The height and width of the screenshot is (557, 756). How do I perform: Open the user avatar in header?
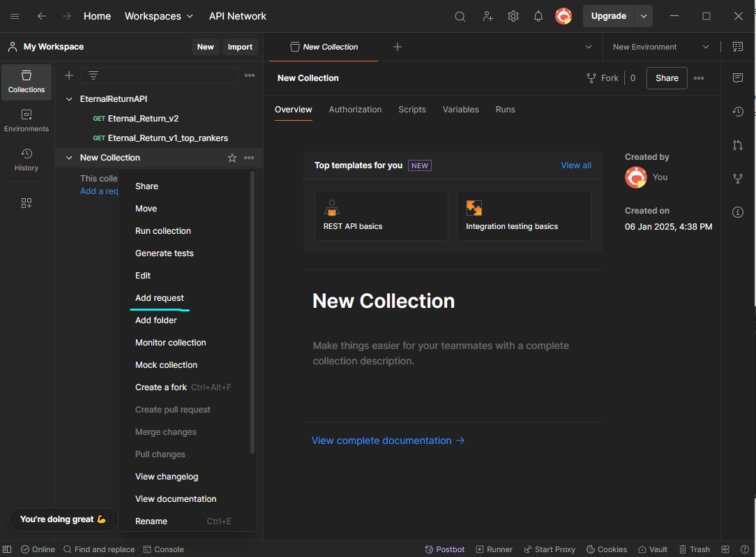[563, 17]
